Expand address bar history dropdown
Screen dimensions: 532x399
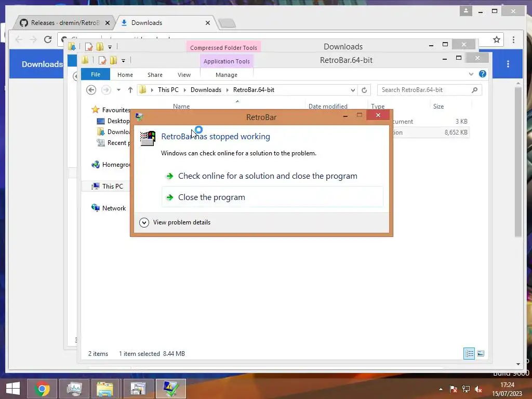click(x=353, y=90)
